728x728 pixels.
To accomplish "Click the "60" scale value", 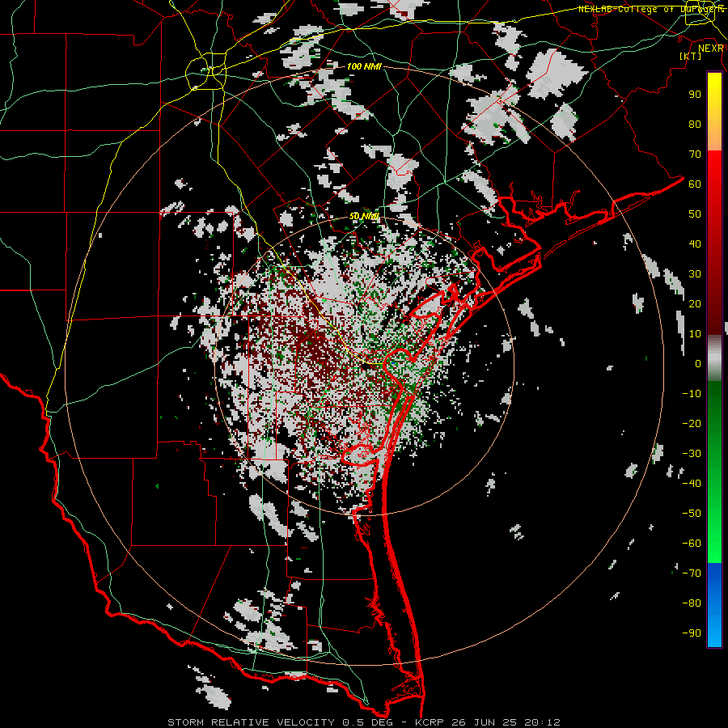I will tap(695, 184).
